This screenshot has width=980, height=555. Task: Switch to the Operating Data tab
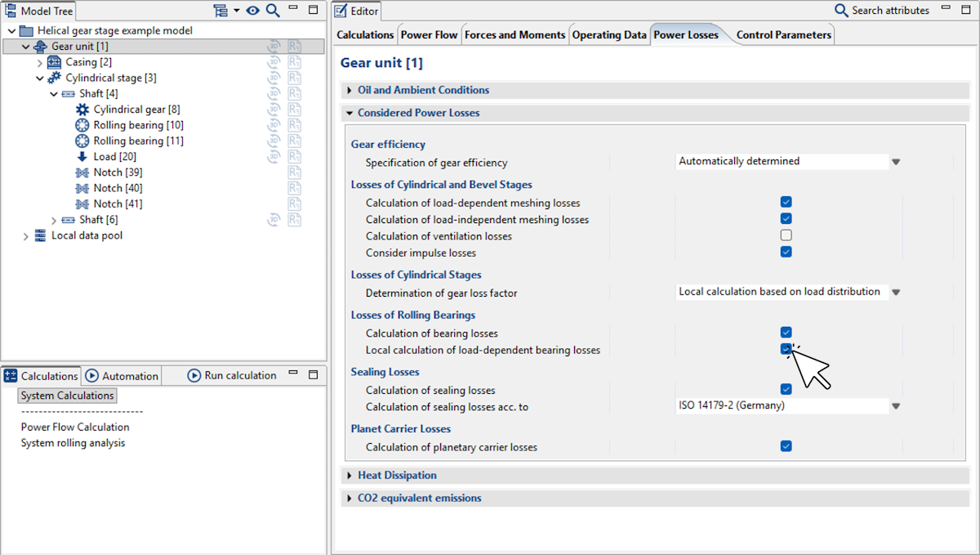(x=609, y=35)
